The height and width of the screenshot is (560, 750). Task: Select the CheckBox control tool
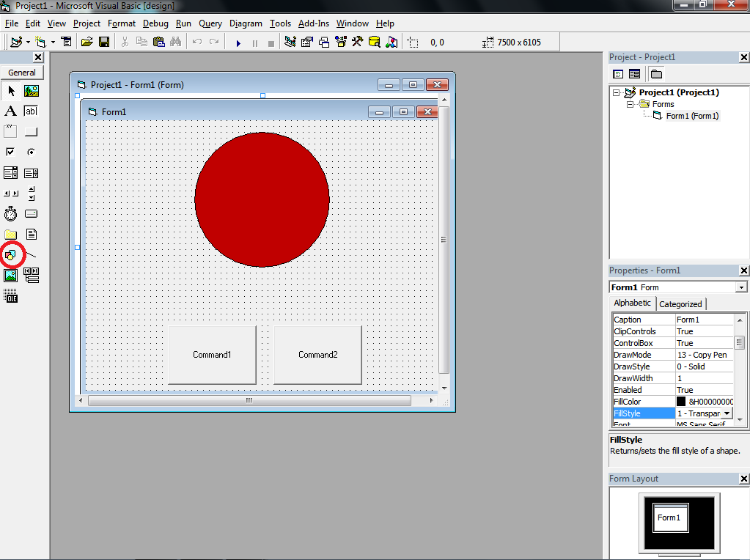pyautogui.click(x=10, y=152)
